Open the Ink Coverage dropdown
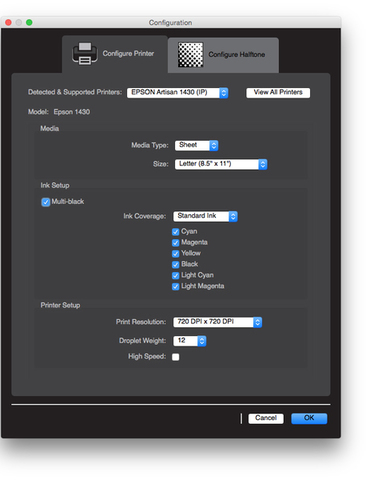 click(205, 216)
